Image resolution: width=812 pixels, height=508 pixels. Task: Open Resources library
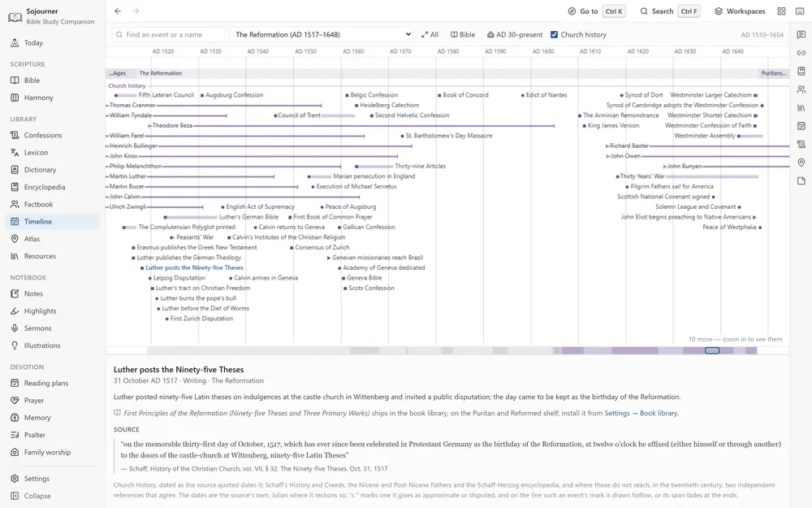(52, 256)
